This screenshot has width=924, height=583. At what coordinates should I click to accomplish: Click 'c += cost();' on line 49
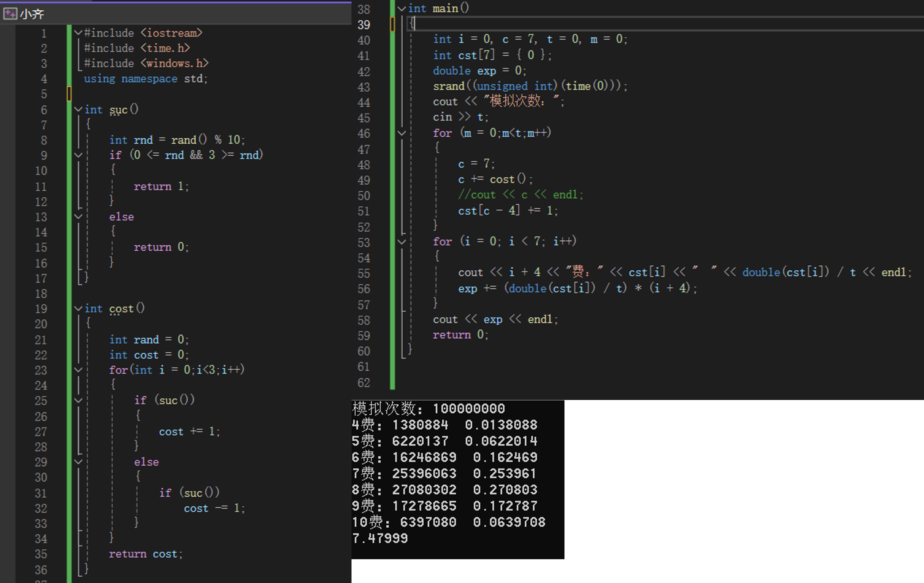coord(495,179)
